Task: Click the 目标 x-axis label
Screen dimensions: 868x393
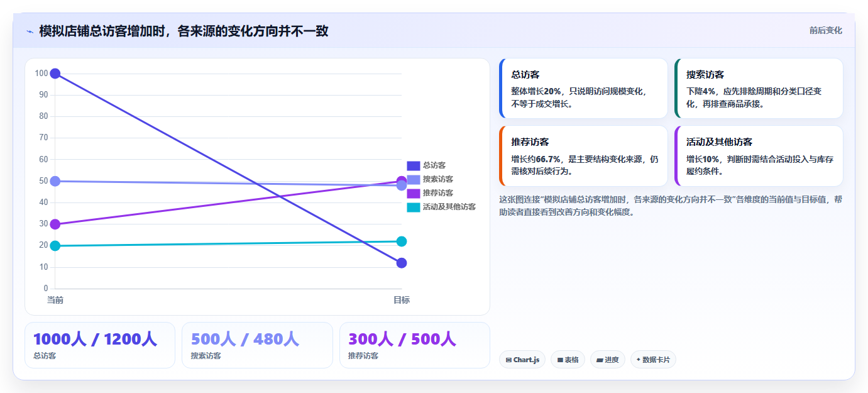Action: [402, 300]
